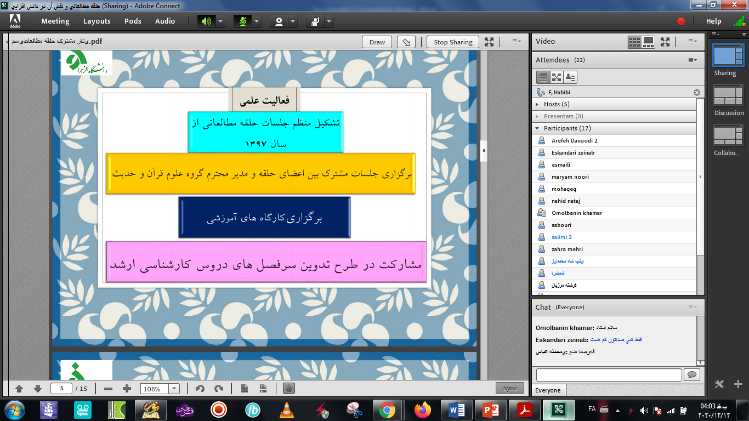Open the webcam options dropdown arrow
Viewport: 749px width, 421px height.
pos(293,22)
